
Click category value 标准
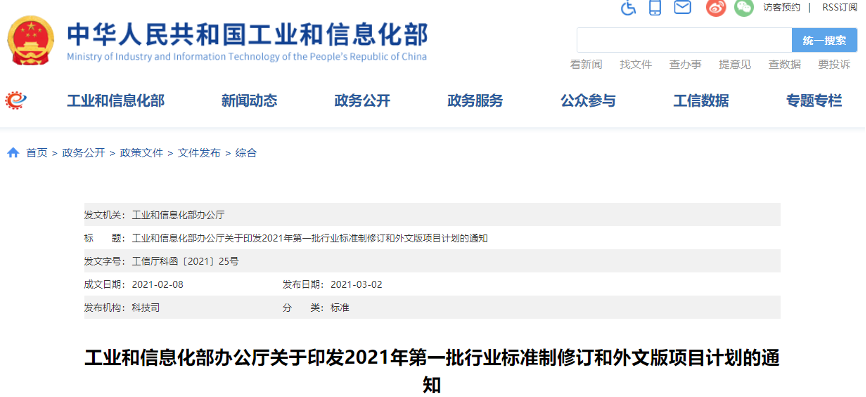click(x=340, y=308)
